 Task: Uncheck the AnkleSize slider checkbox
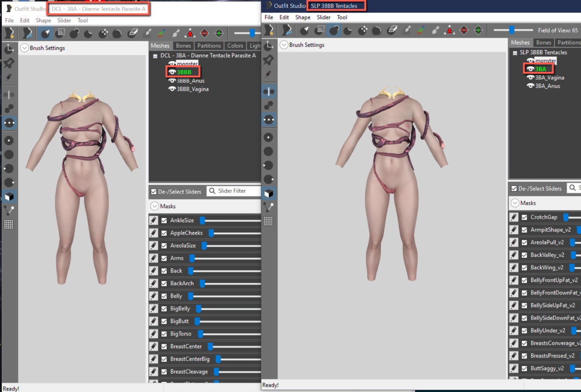click(x=164, y=220)
